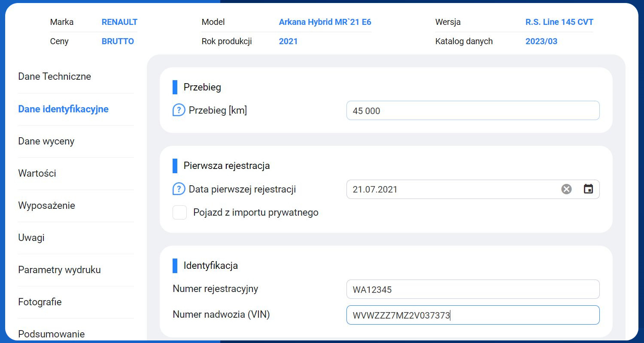Enable Pojazd z importu prywatnego checkbox

[x=179, y=212]
